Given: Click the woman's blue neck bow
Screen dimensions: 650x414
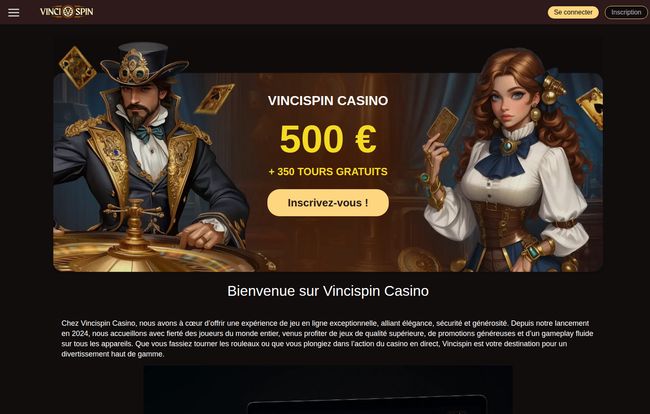Looking at the screenshot, I should (x=507, y=154).
